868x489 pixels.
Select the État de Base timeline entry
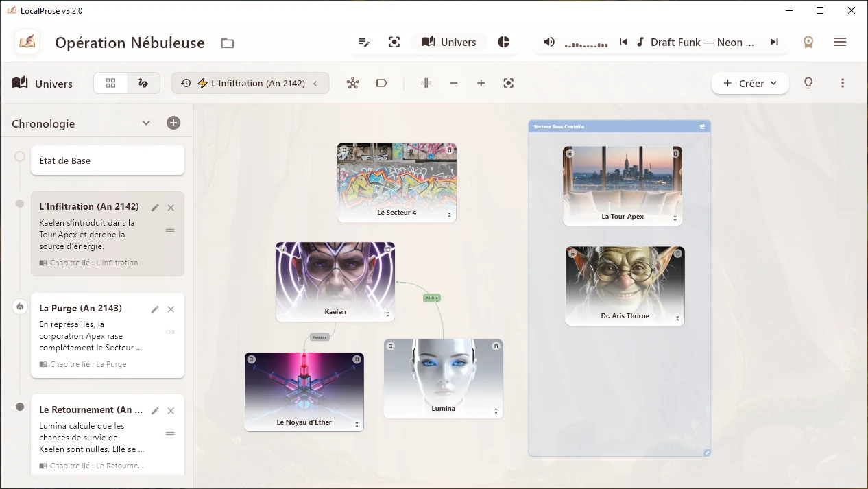click(108, 160)
